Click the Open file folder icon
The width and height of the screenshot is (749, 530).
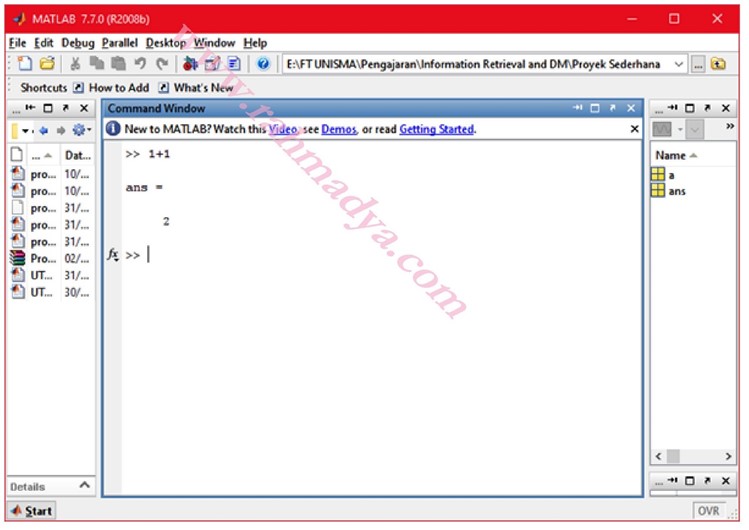click(x=46, y=64)
